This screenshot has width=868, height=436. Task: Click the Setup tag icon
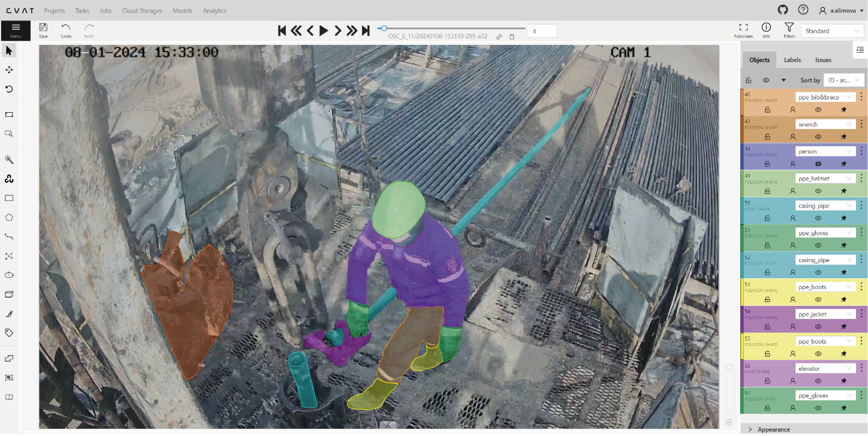(x=9, y=332)
